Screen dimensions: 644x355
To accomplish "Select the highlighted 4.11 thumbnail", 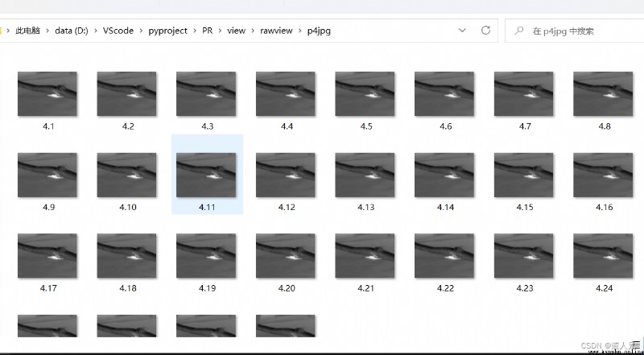I will pos(206,175).
